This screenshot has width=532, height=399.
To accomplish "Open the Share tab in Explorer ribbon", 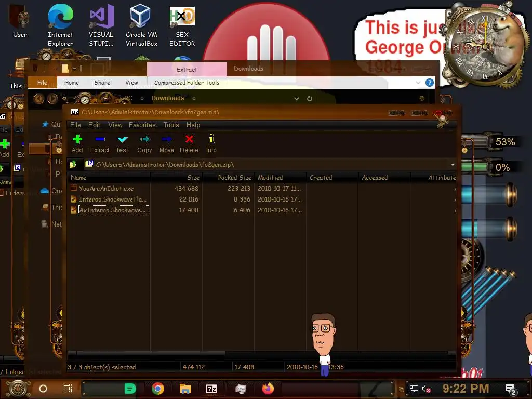I will click(102, 83).
